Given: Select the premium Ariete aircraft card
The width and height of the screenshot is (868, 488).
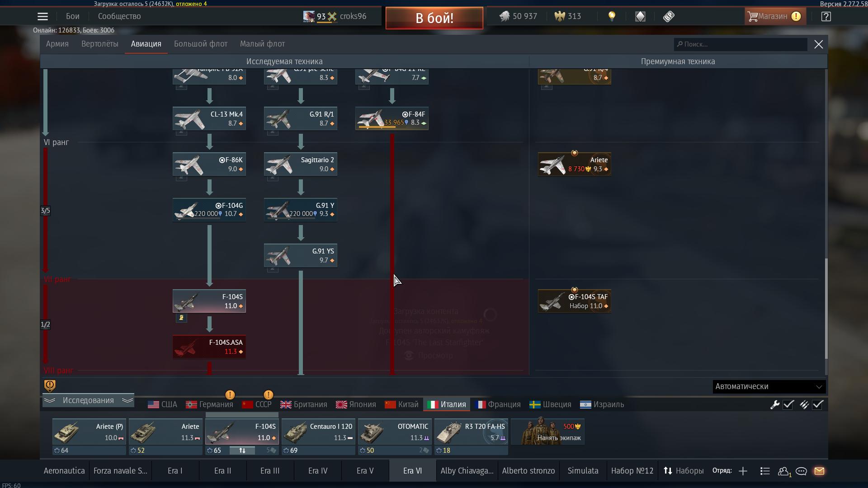Looking at the screenshot, I should point(575,164).
